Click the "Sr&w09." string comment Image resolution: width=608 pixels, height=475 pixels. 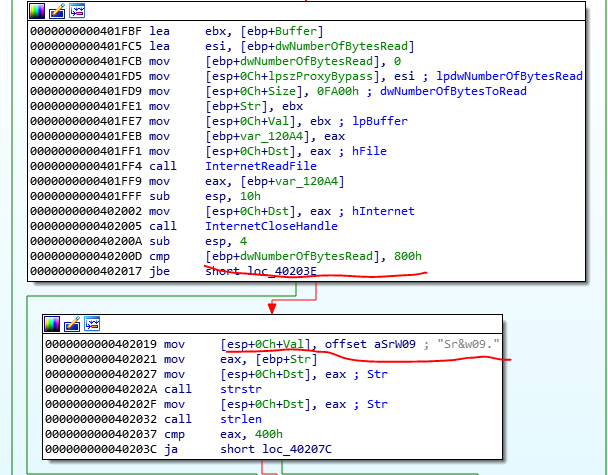468,344
